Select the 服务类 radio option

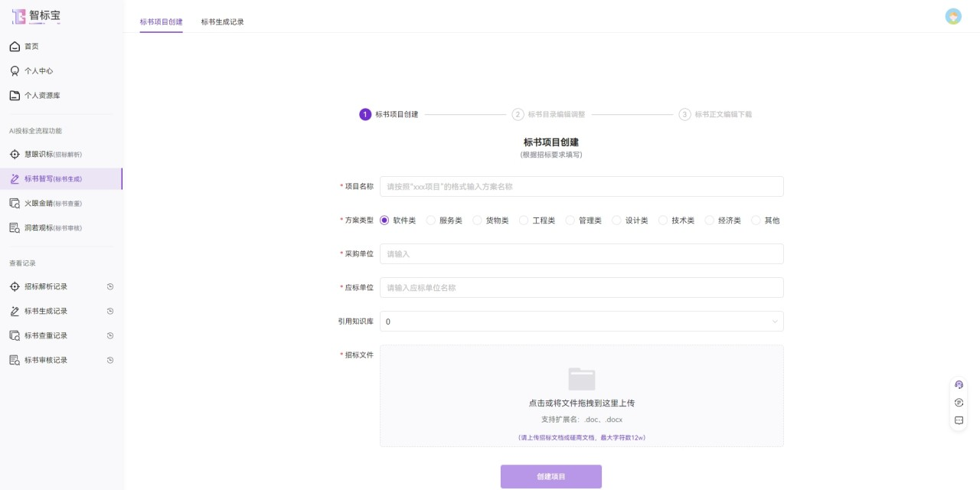click(431, 220)
